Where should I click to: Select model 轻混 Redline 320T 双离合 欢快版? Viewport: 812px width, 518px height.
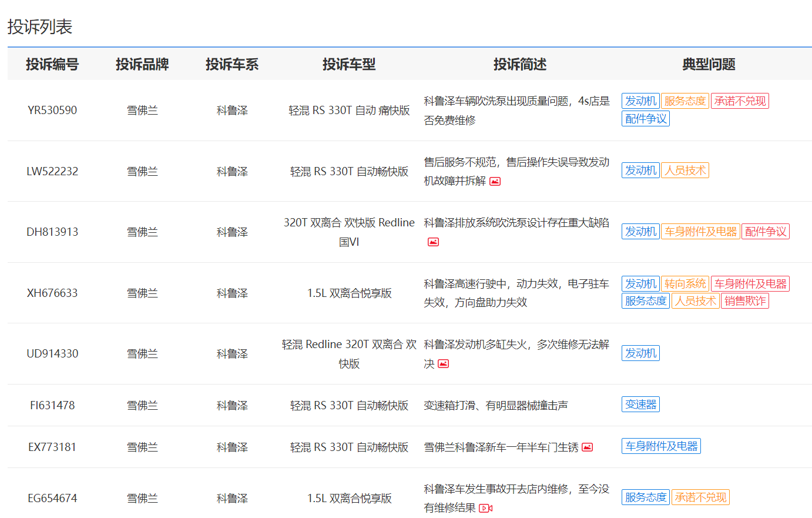tap(349, 354)
